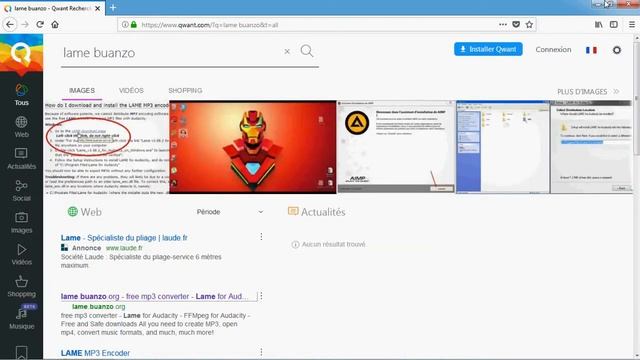Open the Iron Man desktop thumbnail

point(253,147)
